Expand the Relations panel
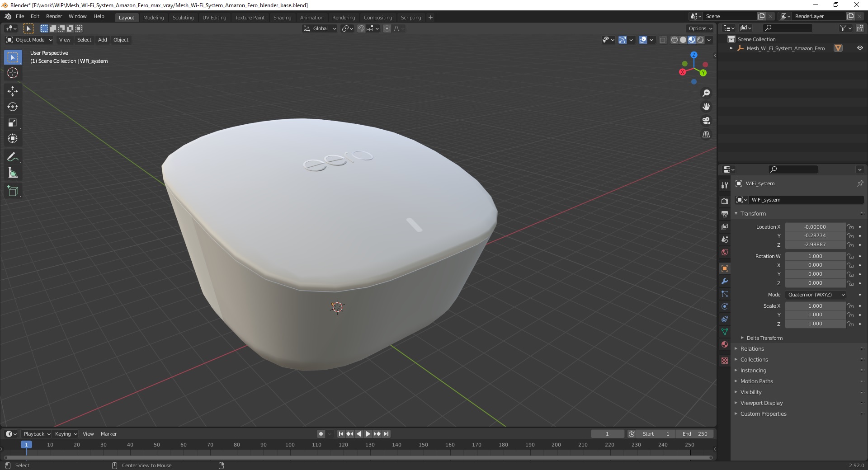This screenshot has height=470, width=868. pyautogui.click(x=752, y=349)
